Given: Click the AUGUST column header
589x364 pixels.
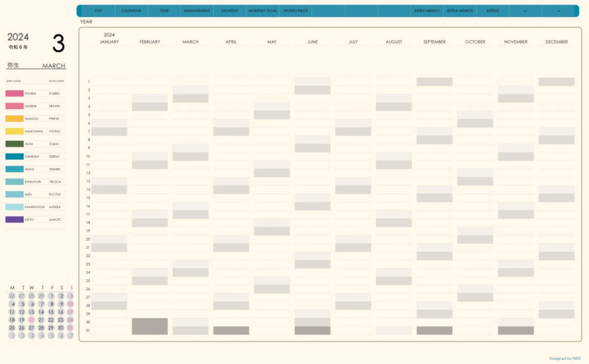Looking at the screenshot, I should point(394,42).
